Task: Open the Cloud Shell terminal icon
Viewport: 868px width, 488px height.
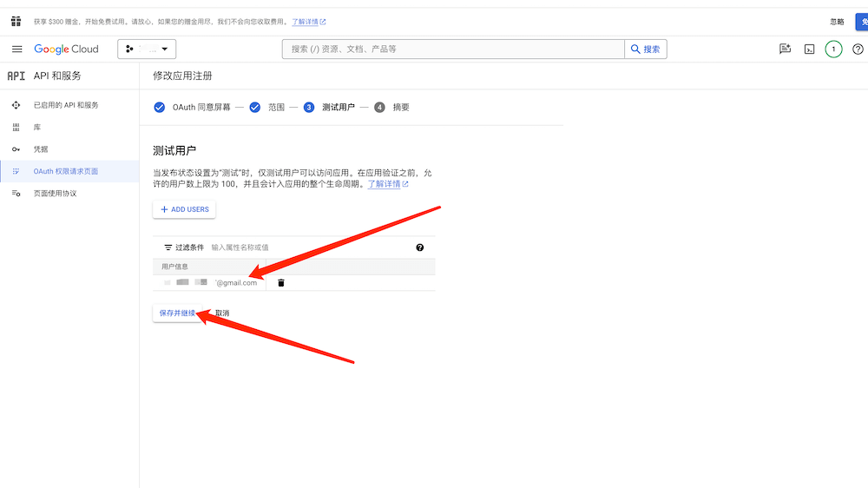Action: pos(809,49)
